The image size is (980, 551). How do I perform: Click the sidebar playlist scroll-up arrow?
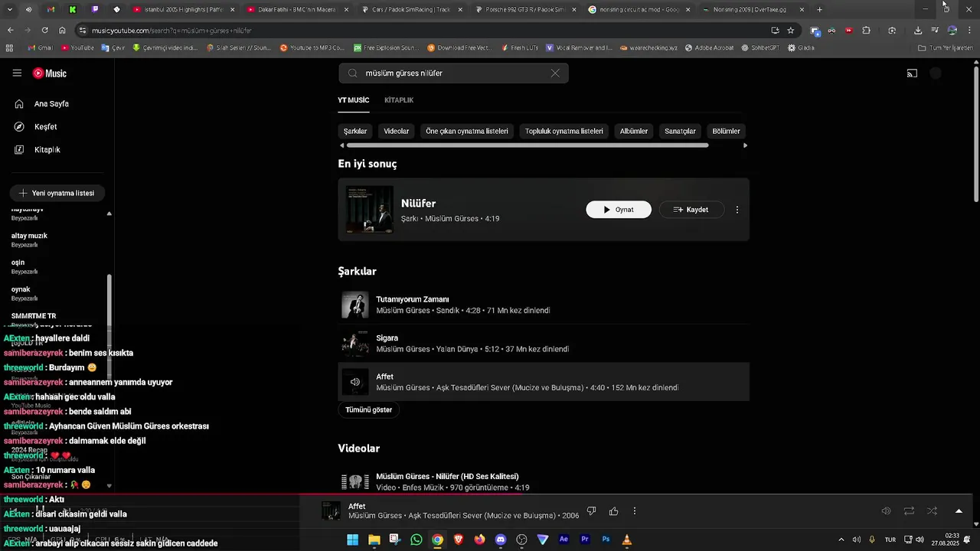pyautogui.click(x=109, y=214)
